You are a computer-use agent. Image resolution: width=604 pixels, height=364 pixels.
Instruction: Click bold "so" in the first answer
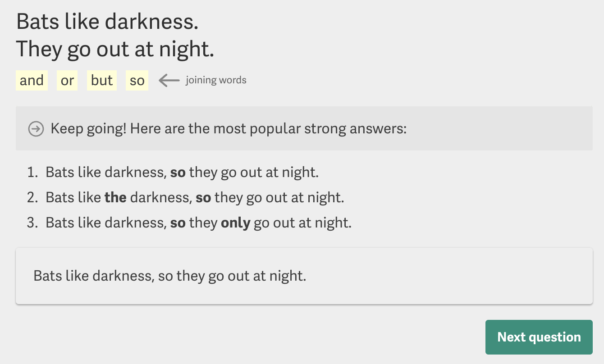tap(178, 173)
